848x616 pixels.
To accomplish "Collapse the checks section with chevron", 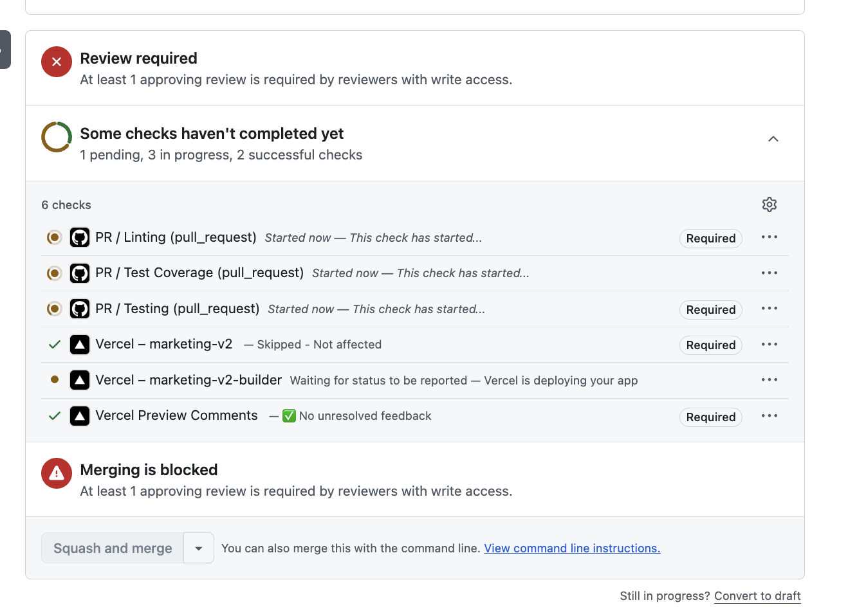I will (x=773, y=139).
